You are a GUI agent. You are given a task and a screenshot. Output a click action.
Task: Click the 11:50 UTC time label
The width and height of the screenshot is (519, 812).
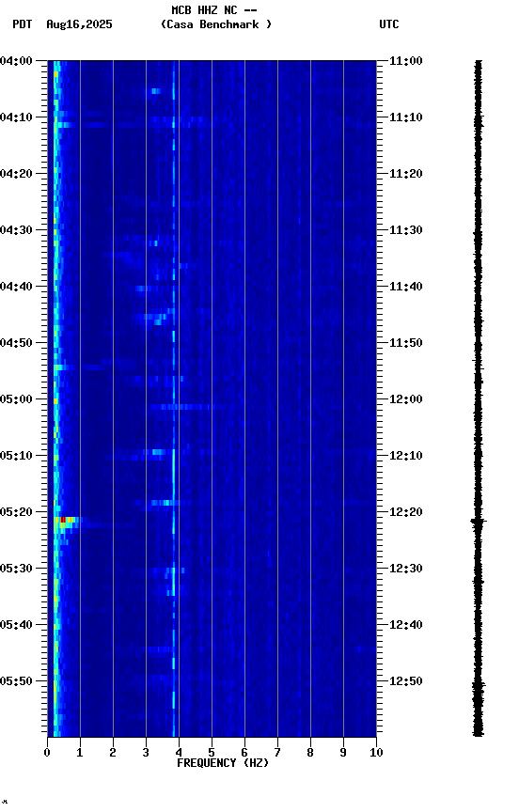pyautogui.click(x=405, y=343)
